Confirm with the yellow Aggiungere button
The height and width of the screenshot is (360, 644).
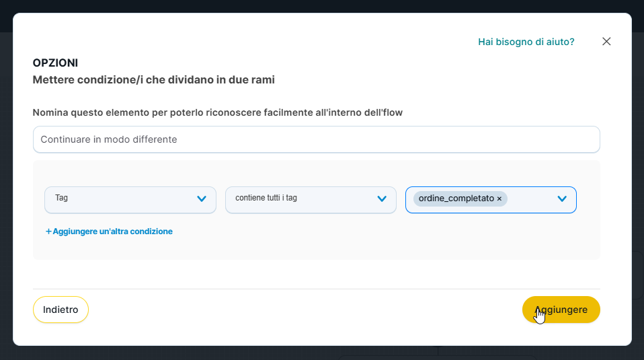(x=561, y=310)
